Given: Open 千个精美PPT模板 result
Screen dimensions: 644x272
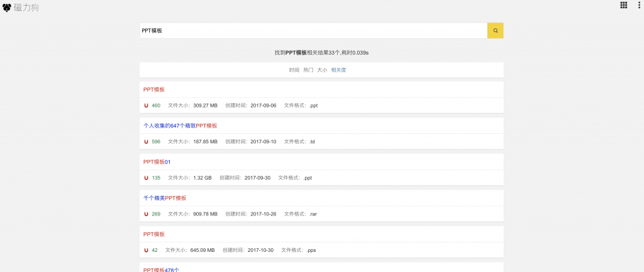Looking at the screenshot, I should (x=165, y=198).
